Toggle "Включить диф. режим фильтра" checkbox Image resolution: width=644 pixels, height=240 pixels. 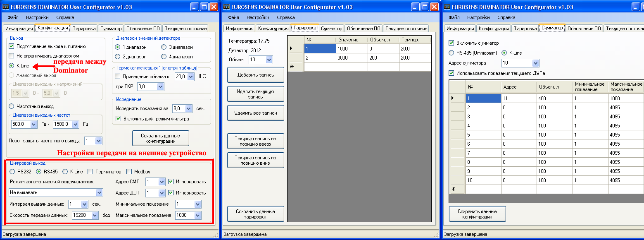tap(119, 119)
